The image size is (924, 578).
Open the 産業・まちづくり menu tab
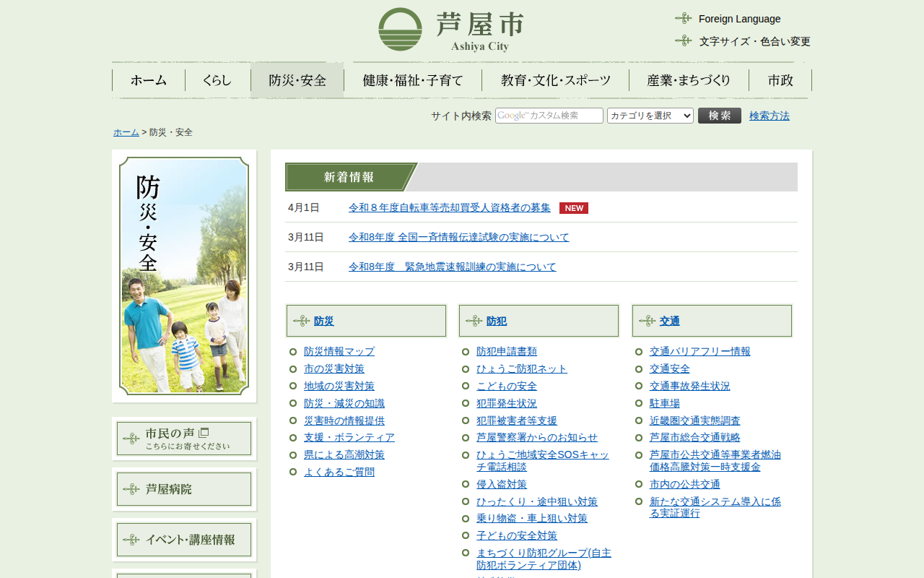pyautogui.click(x=689, y=80)
